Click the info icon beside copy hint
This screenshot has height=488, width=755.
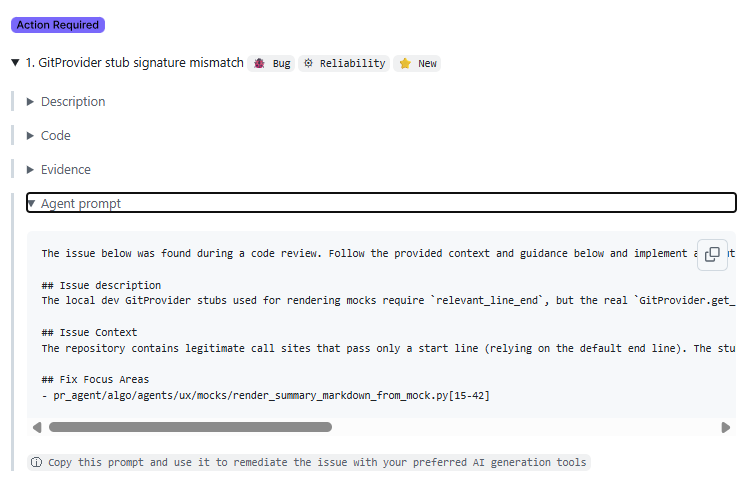36,463
